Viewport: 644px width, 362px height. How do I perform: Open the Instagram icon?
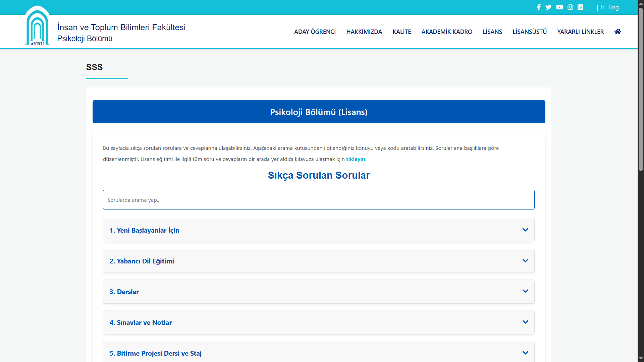[570, 7]
